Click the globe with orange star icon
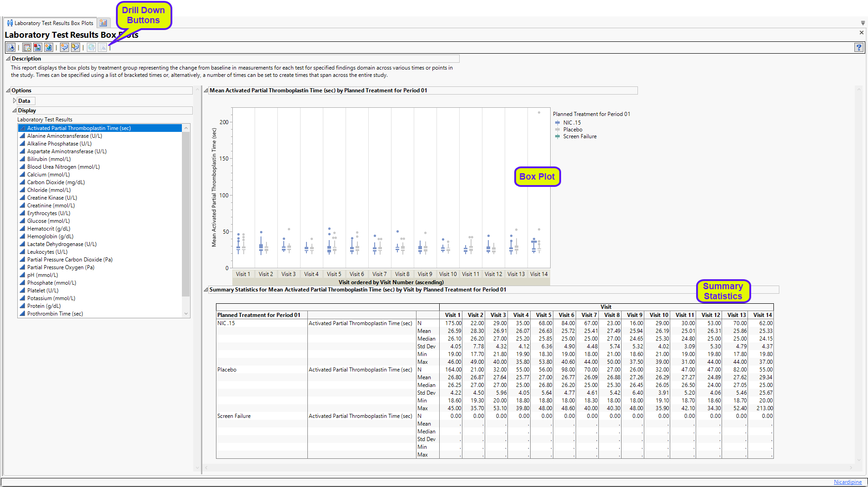The height and width of the screenshot is (487, 868). tap(48, 47)
